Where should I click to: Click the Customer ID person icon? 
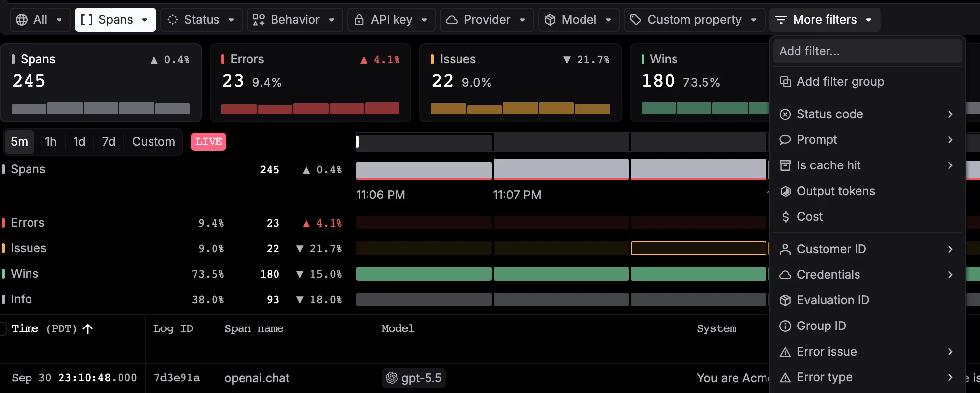tap(786, 249)
